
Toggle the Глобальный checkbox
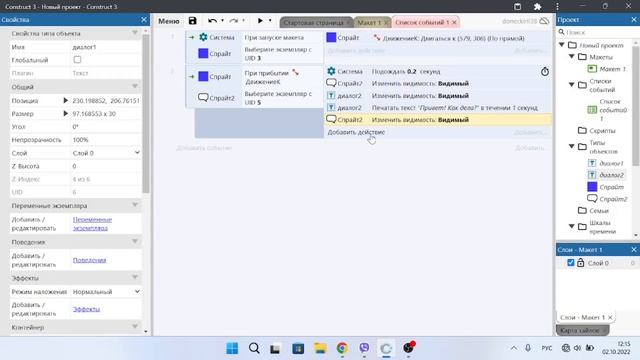[x=77, y=60]
